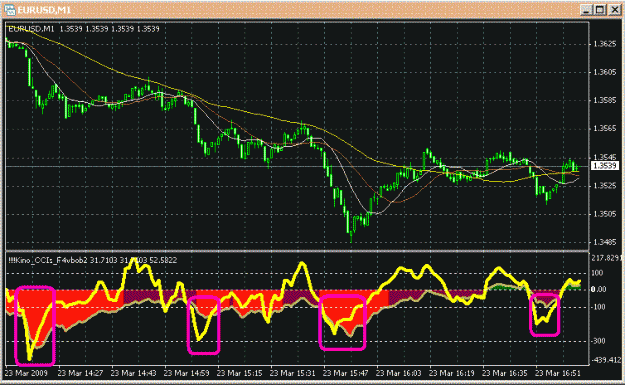This screenshot has height=385, width=625.
Task: Click the EURUSD,M1 OHLC label in chart
Action: click(x=84, y=29)
